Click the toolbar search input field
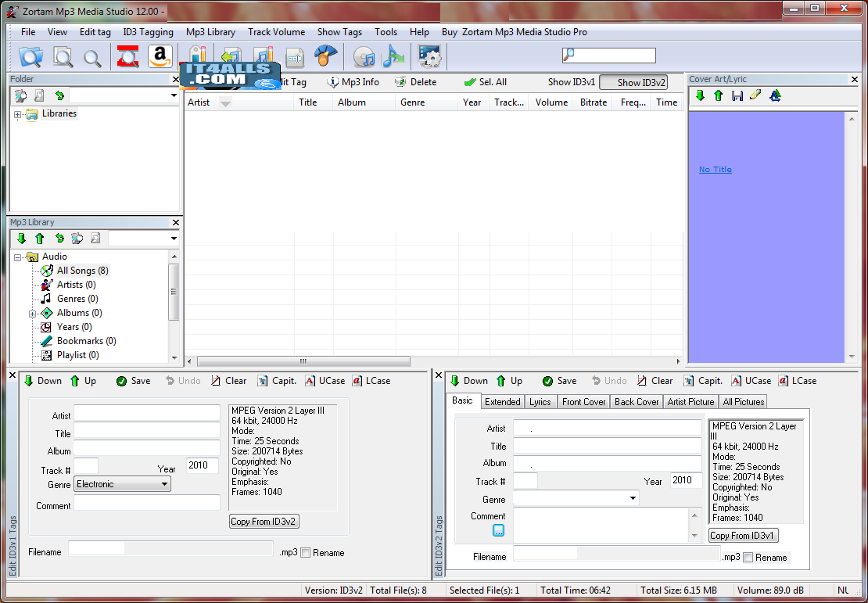This screenshot has width=868, height=603. coord(609,56)
